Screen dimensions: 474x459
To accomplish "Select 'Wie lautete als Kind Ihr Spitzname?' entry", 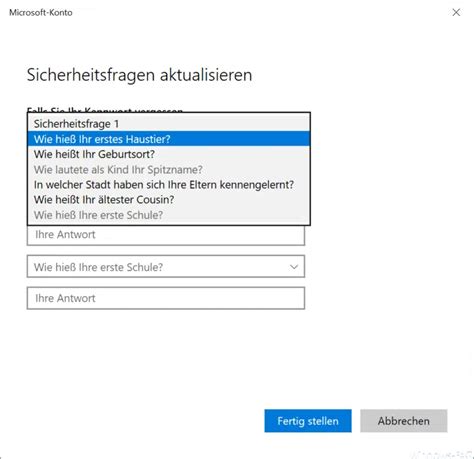I will coord(169,169).
